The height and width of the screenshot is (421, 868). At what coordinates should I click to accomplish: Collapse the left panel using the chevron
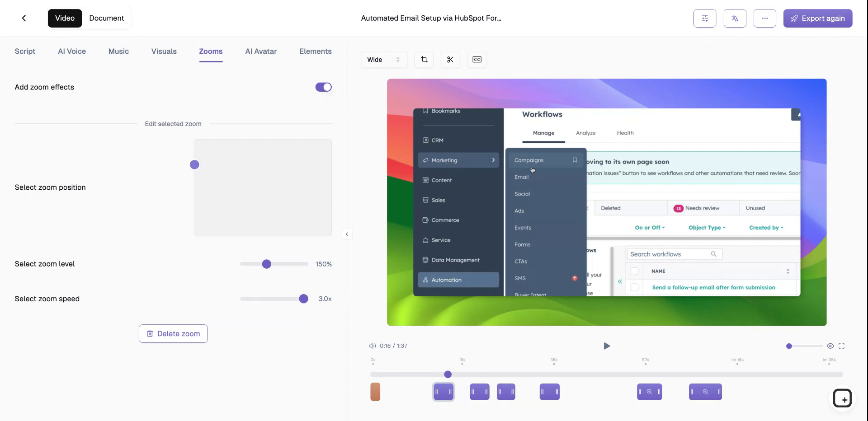[347, 234]
